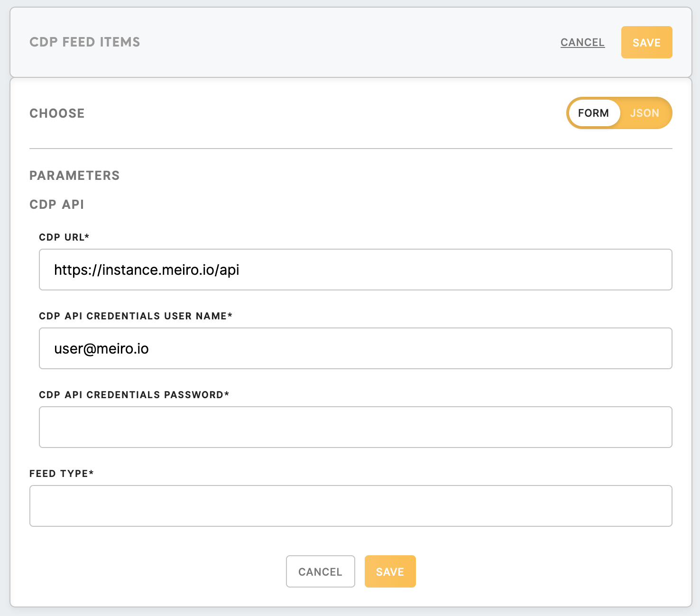Click the Choose section heading

tap(57, 113)
